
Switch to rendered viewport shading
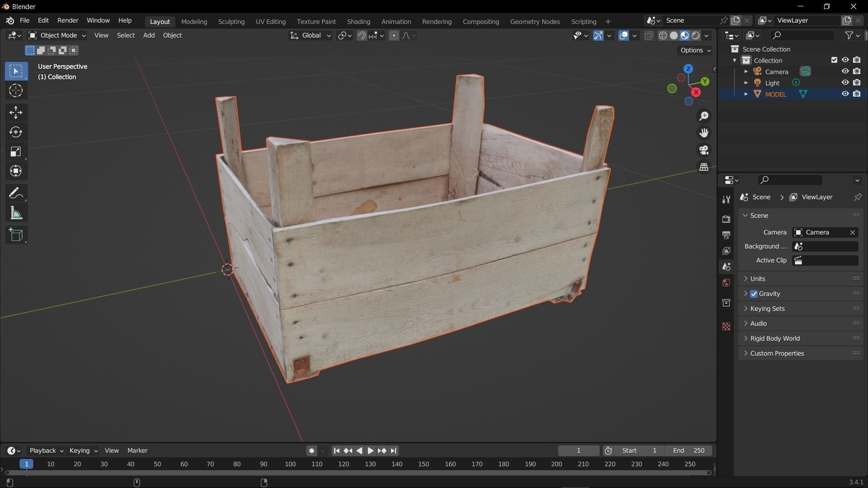[696, 36]
